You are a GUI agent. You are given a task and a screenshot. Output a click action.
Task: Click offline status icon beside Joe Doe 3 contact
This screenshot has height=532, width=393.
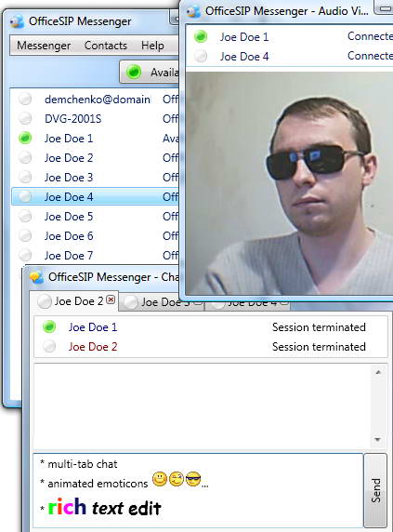pos(25,177)
